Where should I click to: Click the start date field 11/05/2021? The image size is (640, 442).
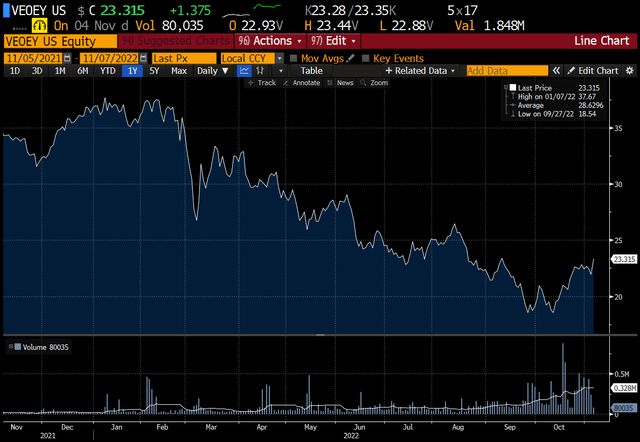click(33, 58)
